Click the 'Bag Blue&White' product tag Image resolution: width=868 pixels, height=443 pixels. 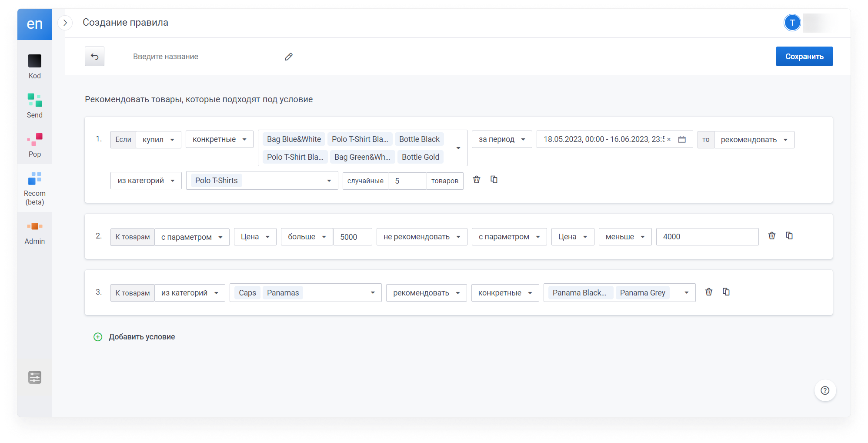tap(294, 139)
